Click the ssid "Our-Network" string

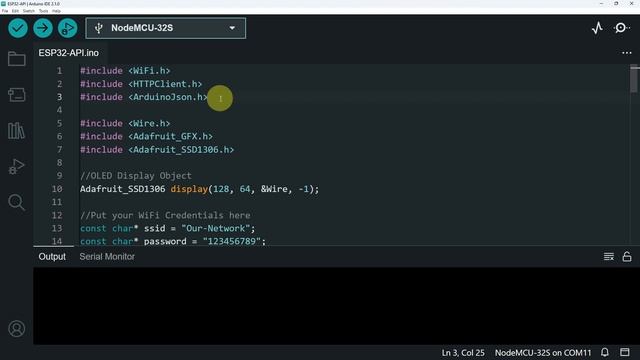point(216,229)
